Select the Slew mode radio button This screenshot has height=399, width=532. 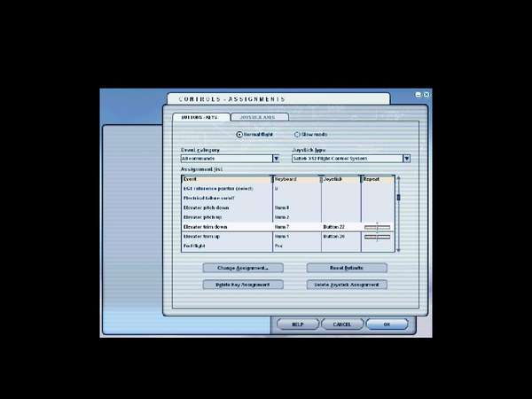pos(297,135)
